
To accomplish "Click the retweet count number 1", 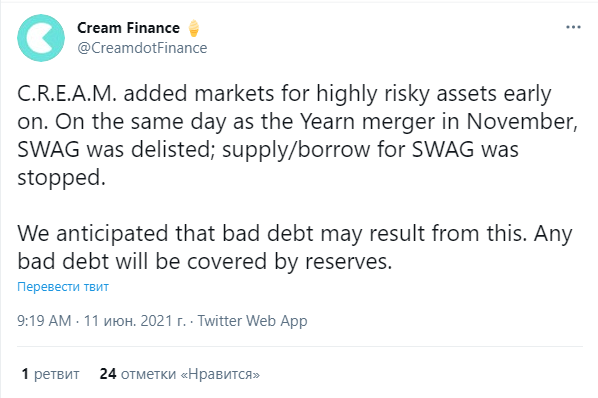I will pyautogui.click(x=26, y=374).
